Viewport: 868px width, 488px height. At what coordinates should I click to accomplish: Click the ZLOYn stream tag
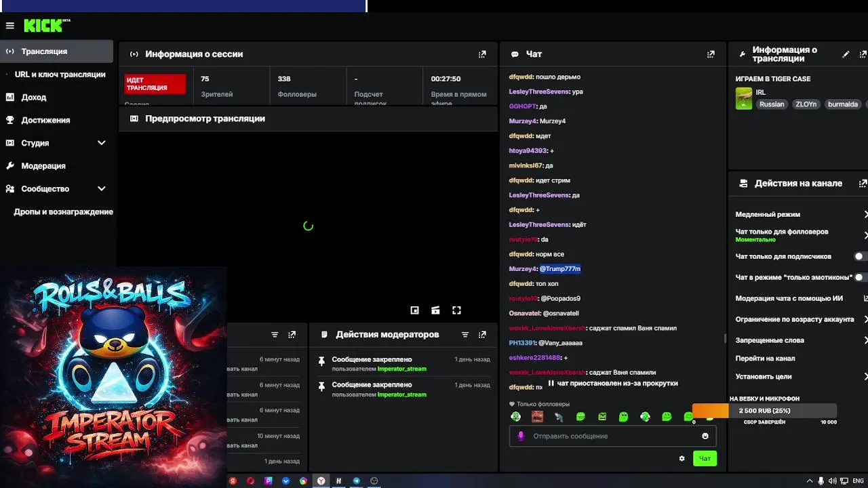tap(806, 104)
